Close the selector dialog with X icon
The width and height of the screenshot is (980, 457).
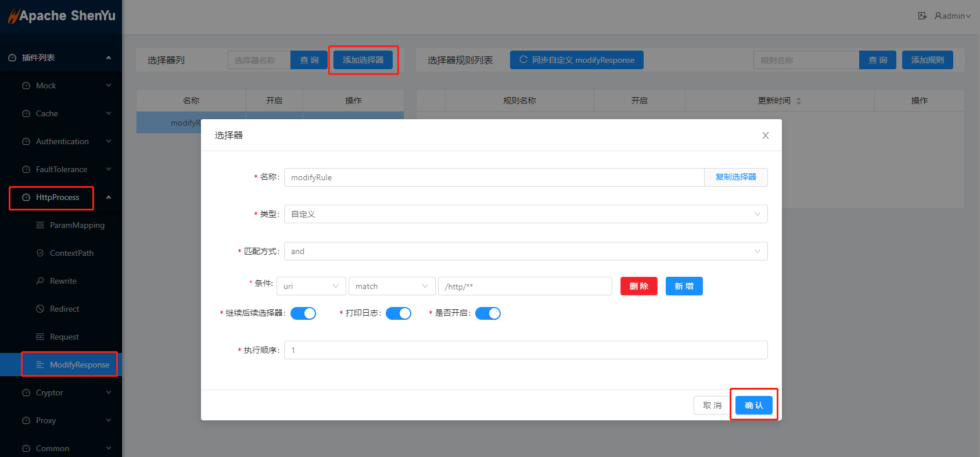[x=765, y=135]
